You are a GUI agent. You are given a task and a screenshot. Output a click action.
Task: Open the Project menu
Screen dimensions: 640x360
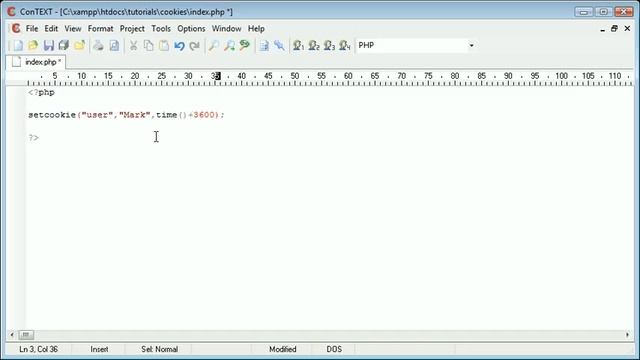(132, 29)
